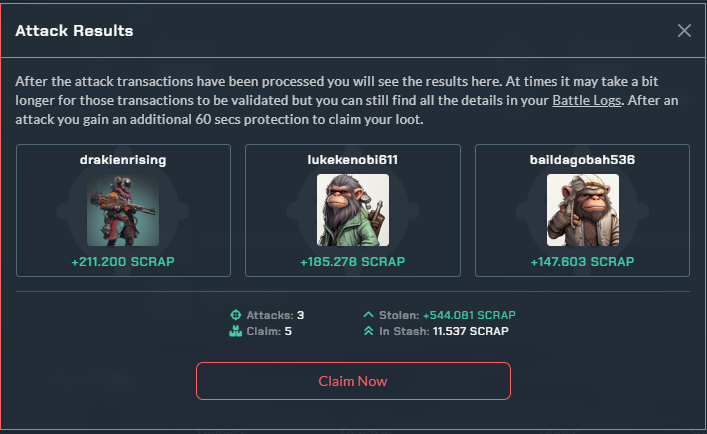Click the baildagobah536 ape avatar

click(583, 210)
